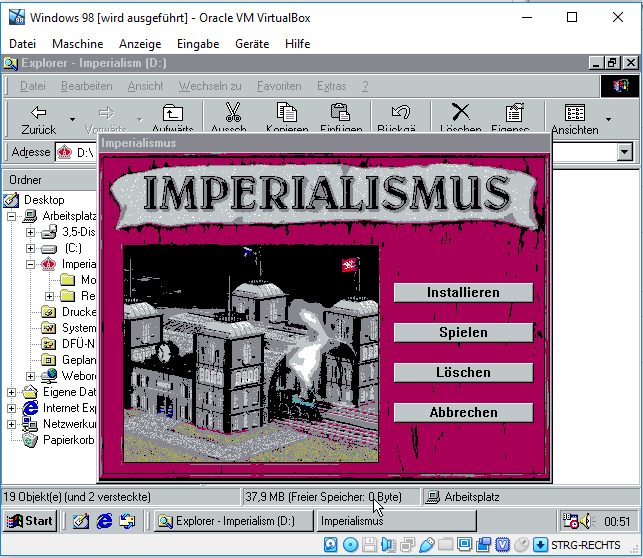
Task: Click the VirtualBox network status icon
Action: coord(407,545)
